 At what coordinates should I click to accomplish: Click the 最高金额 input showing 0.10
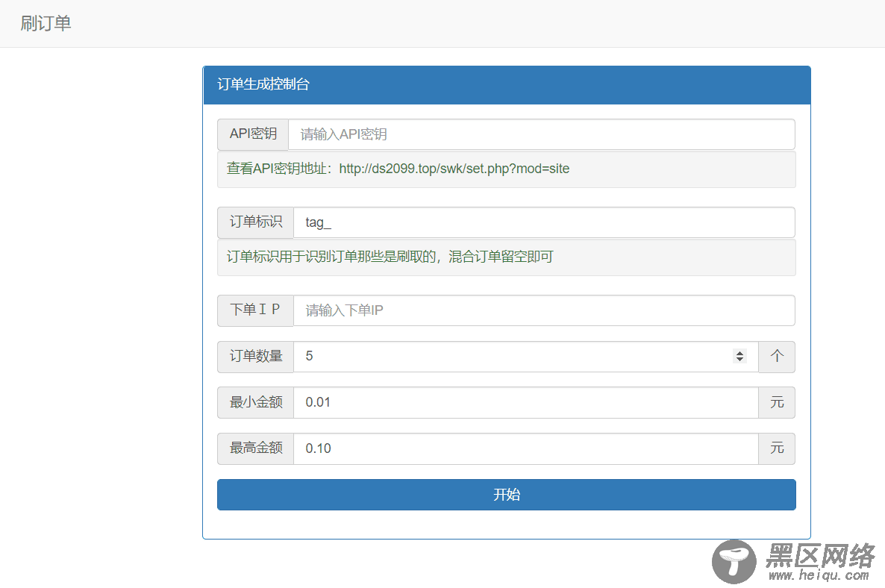click(525, 448)
